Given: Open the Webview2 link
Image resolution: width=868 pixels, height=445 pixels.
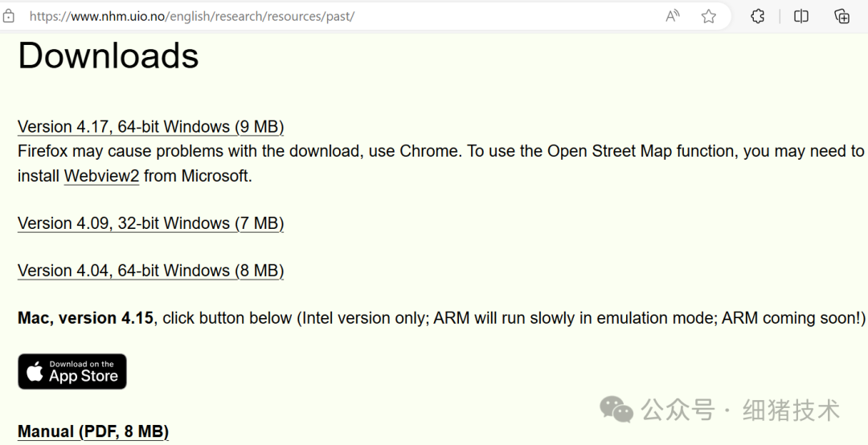Looking at the screenshot, I should coord(101,176).
